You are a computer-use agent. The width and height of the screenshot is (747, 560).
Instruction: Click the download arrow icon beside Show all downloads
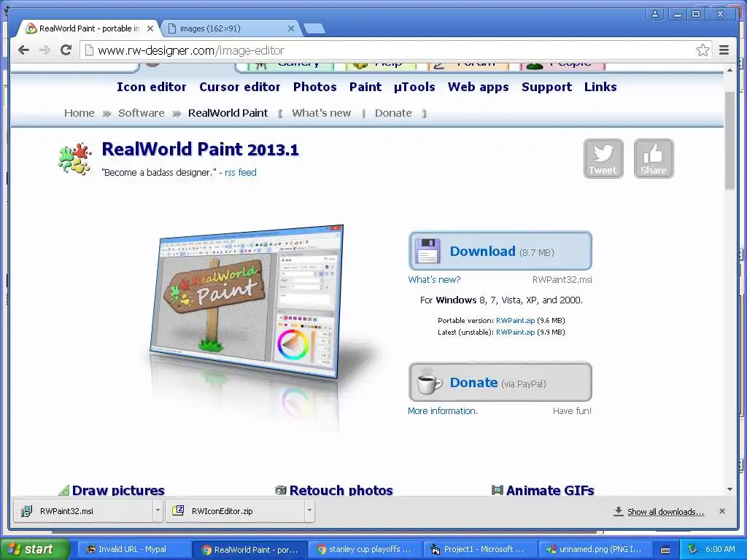pyautogui.click(x=619, y=511)
